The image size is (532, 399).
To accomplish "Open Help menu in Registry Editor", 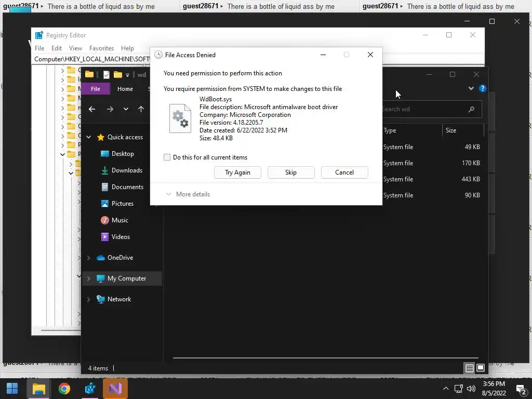I will coord(127,48).
